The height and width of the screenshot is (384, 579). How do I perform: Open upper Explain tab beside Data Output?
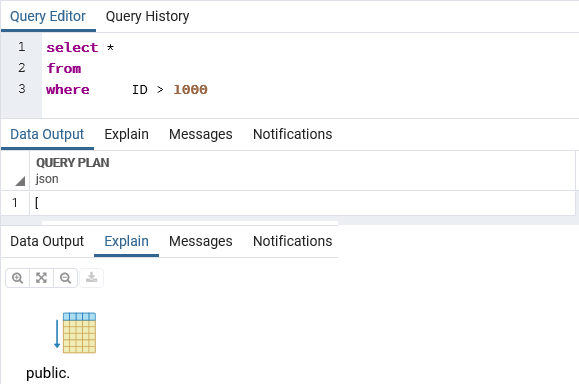[x=126, y=134]
